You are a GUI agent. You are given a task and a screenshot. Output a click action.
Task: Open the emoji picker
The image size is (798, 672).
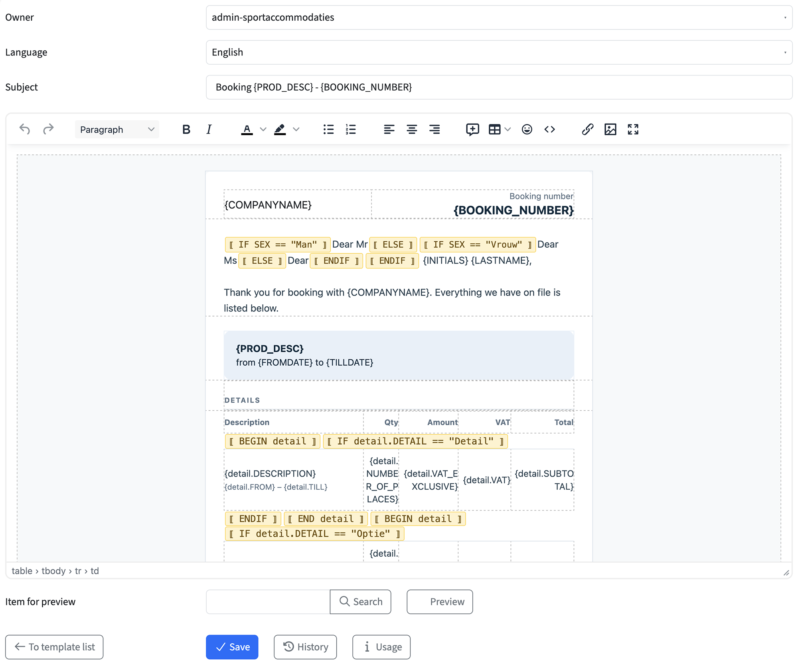click(x=527, y=129)
